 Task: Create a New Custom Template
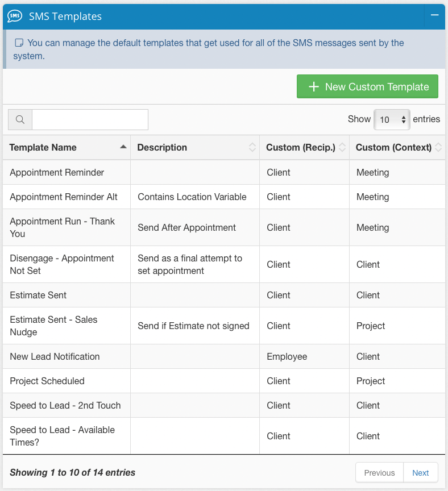pos(367,87)
